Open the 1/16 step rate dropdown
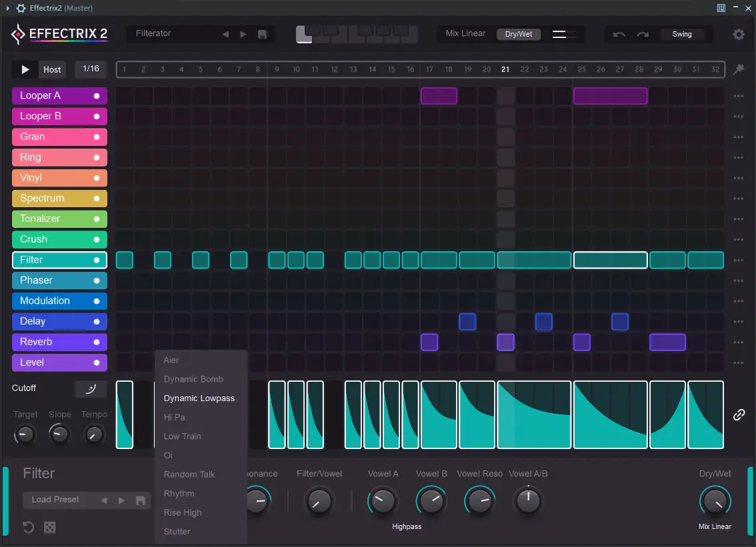This screenshot has height=547, width=756. coord(91,69)
